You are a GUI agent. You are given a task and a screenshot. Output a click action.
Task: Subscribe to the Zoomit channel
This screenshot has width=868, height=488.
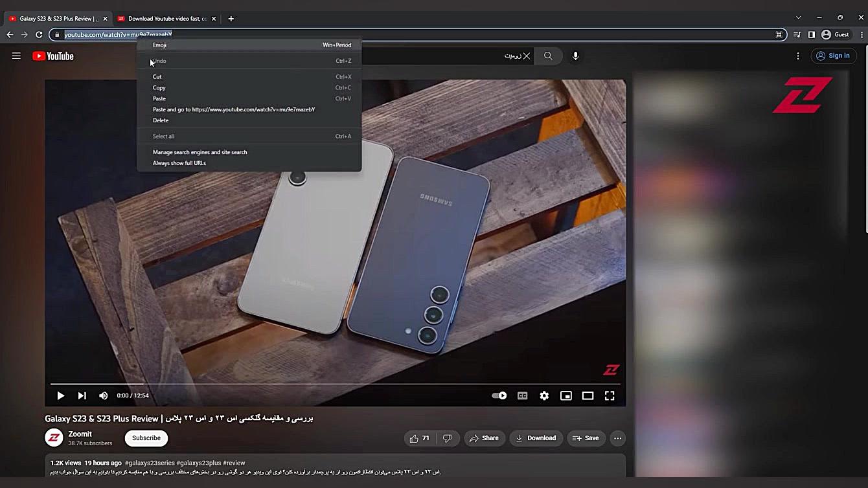146,438
